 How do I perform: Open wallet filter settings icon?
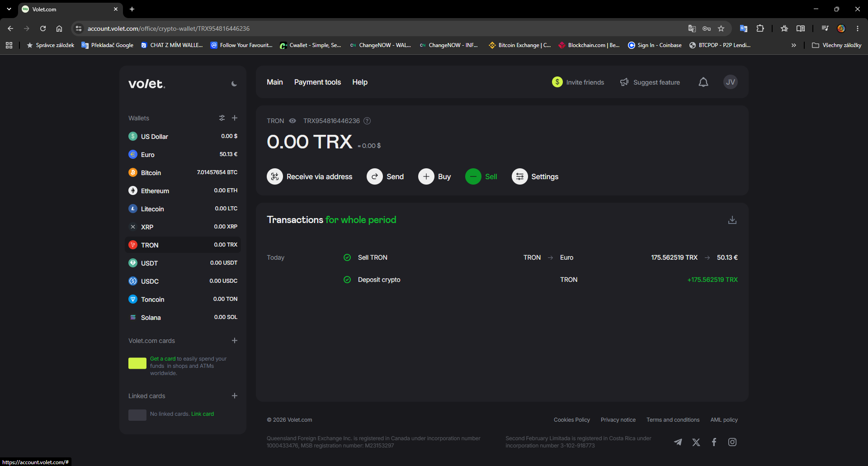click(222, 118)
